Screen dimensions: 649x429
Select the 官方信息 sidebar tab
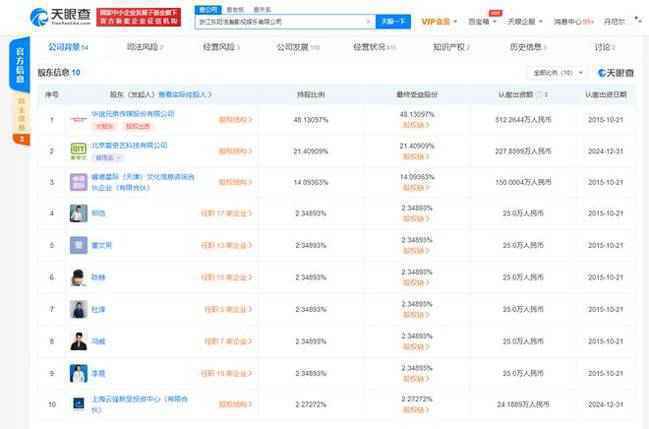click(x=20, y=65)
